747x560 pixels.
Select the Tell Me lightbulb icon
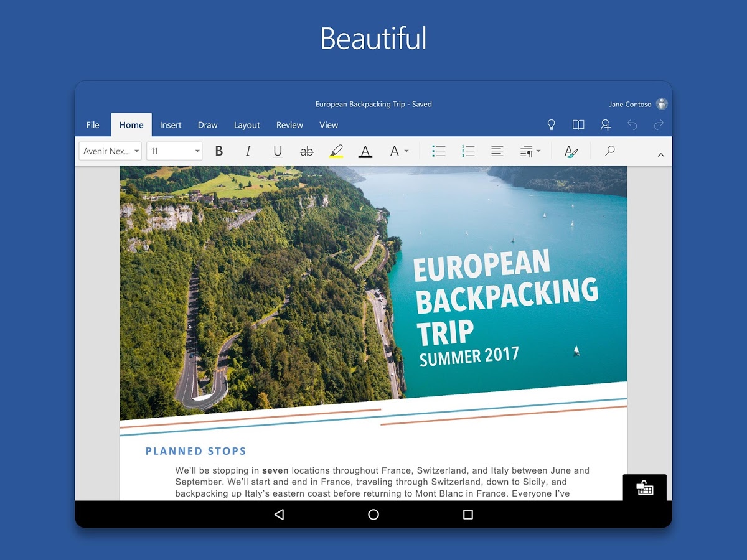click(x=551, y=125)
